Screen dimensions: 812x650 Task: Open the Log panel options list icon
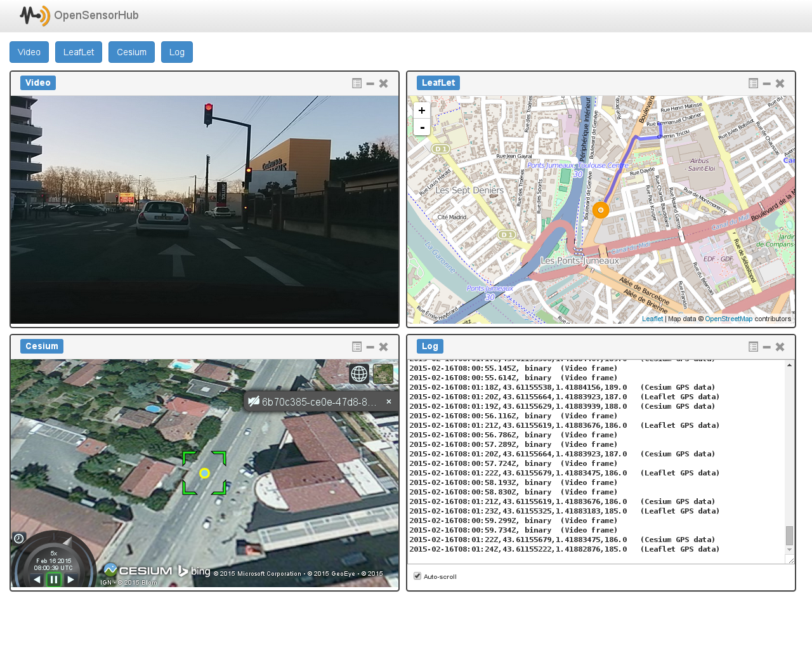point(753,347)
